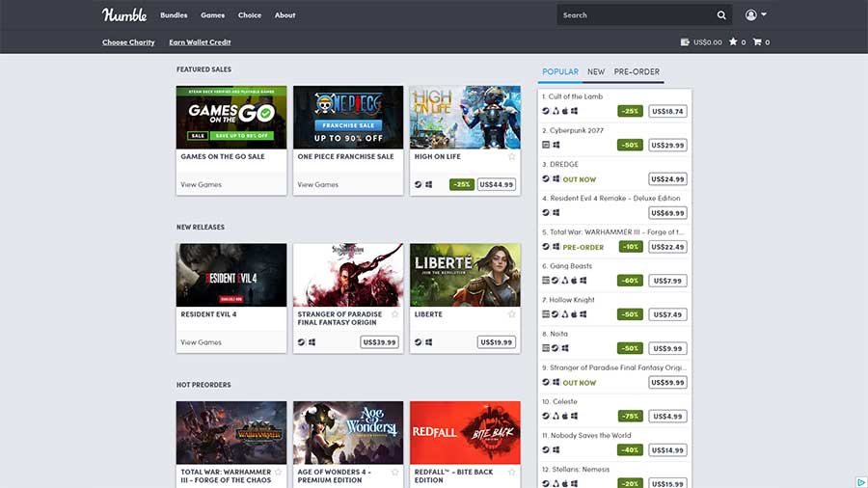This screenshot has height=488, width=868.
Task: Wishlist High On Life with star
Action: tap(511, 156)
